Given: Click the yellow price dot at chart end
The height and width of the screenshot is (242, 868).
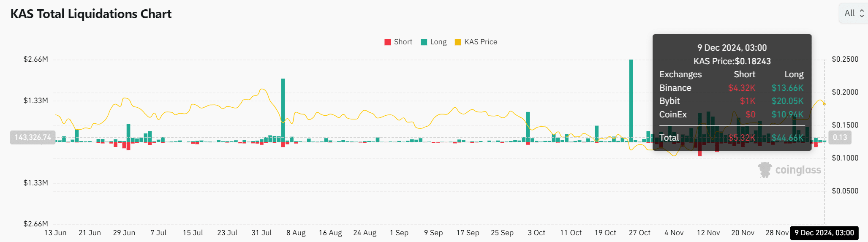Looking at the screenshot, I should [x=824, y=104].
